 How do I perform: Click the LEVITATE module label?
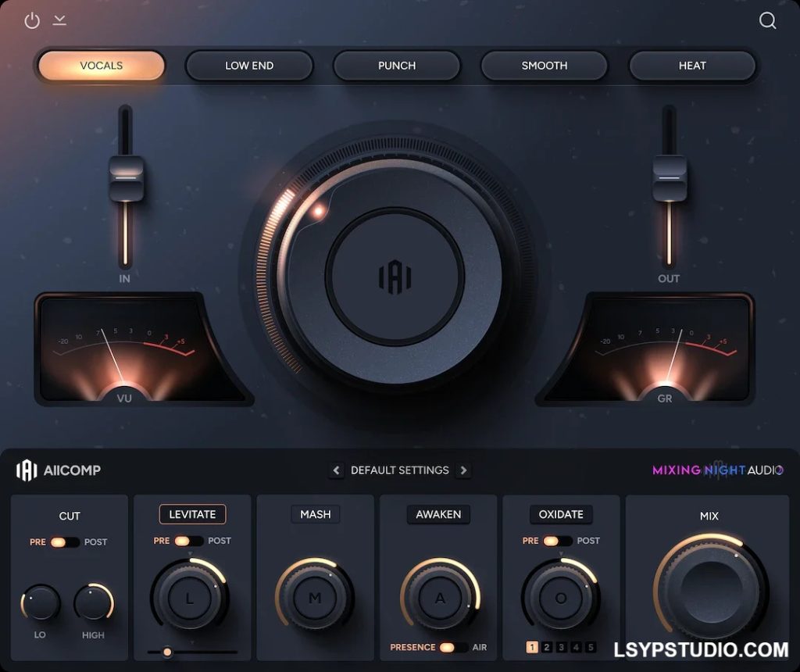click(x=192, y=514)
